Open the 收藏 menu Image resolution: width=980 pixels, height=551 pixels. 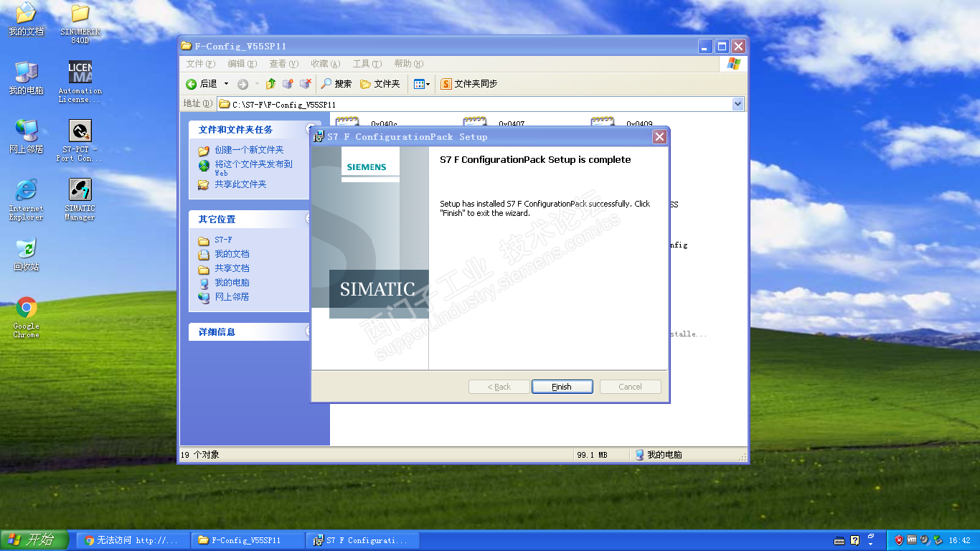(x=325, y=64)
